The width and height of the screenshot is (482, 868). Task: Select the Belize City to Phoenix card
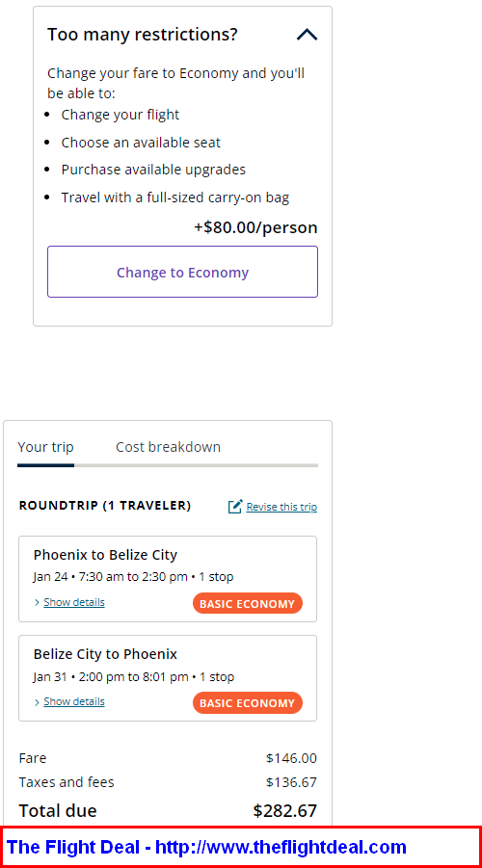click(168, 678)
